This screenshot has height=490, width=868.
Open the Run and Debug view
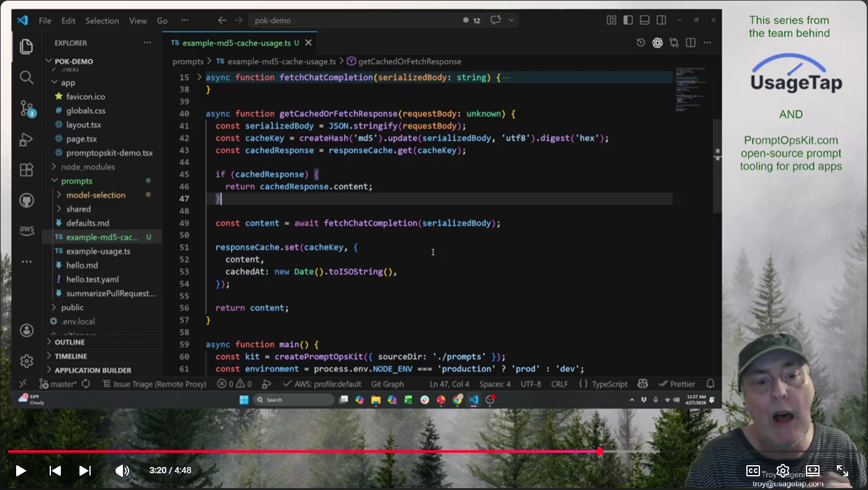click(26, 139)
